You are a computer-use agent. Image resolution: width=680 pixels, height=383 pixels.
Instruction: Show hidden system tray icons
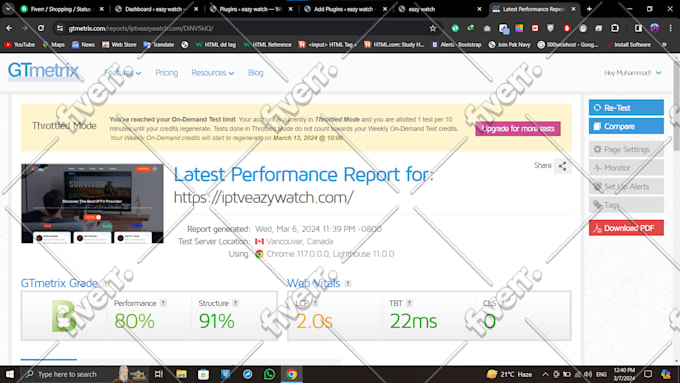coord(545,374)
